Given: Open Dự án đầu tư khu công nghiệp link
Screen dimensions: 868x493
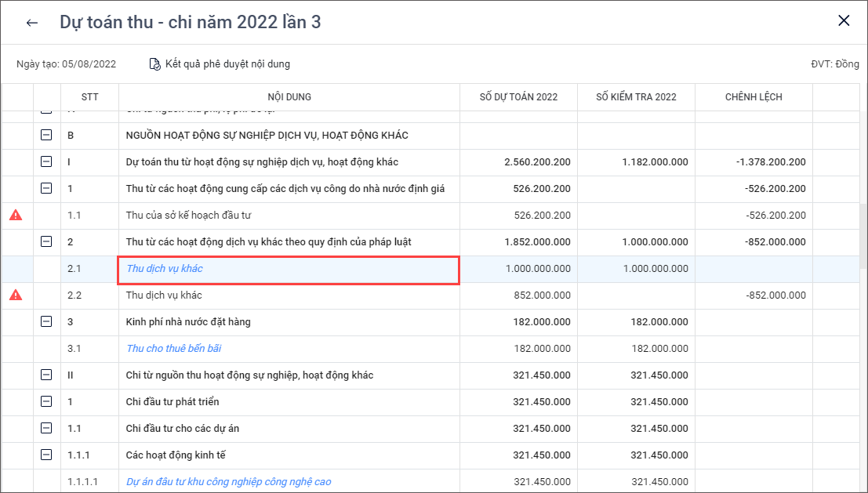Looking at the screenshot, I should click(x=228, y=482).
